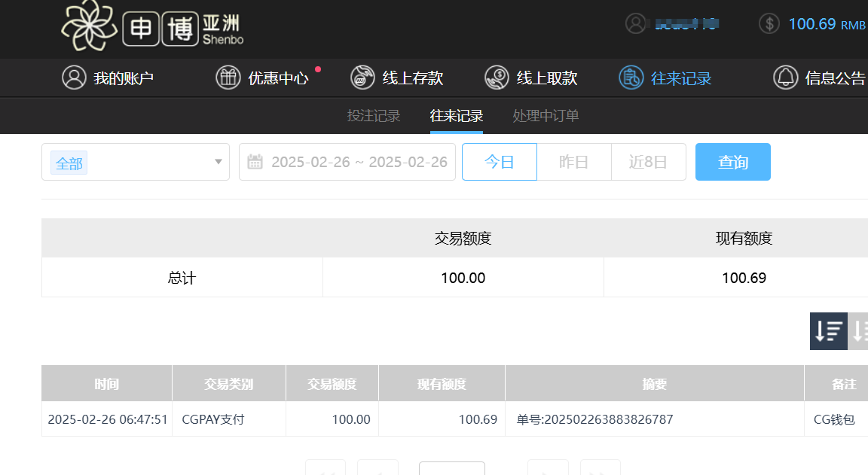
Task: Click the 信息公告 bell icon
Action: [x=786, y=78]
